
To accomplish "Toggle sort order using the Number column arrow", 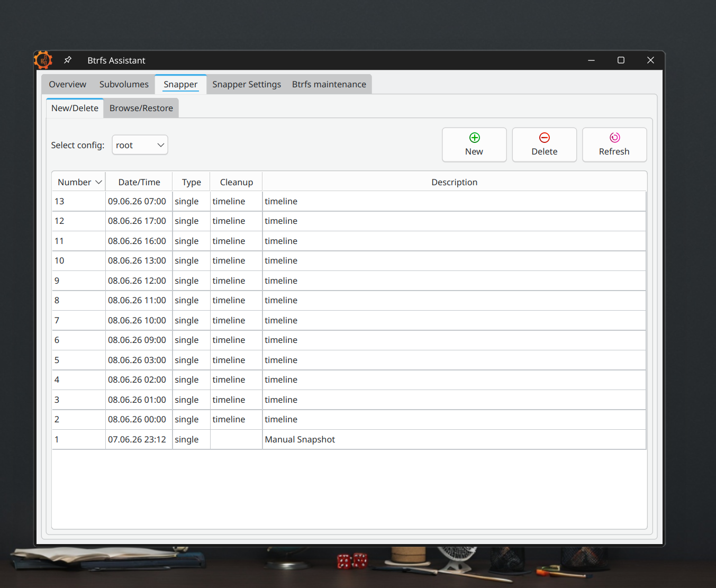I will point(98,182).
